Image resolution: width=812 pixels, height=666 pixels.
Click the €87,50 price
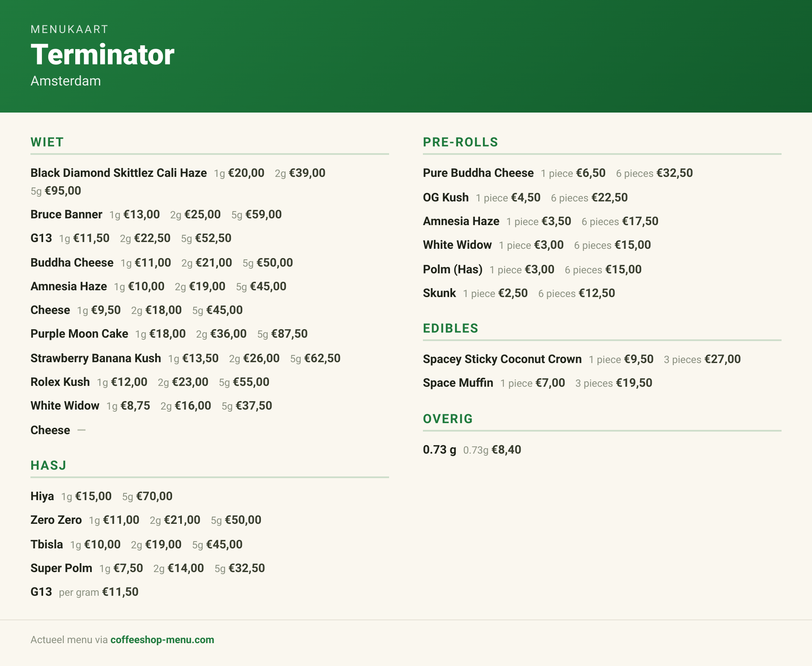[289, 334]
